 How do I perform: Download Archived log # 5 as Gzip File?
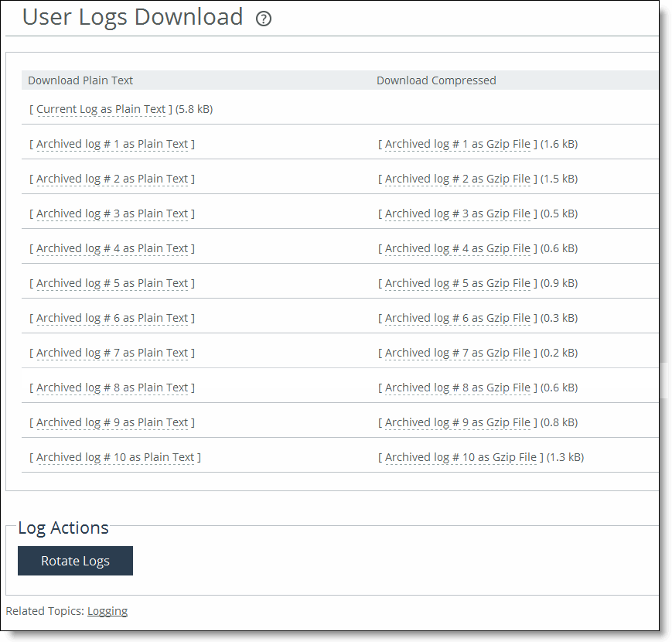[458, 283]
